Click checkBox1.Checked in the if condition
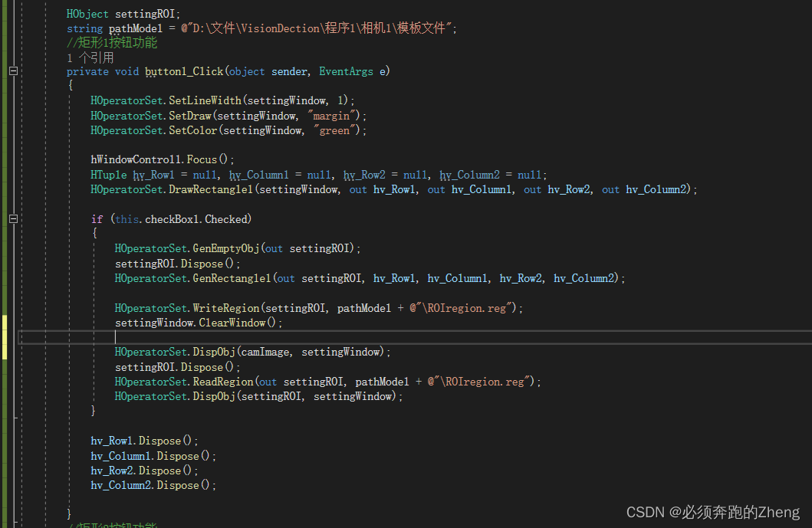 coord(196,219)
